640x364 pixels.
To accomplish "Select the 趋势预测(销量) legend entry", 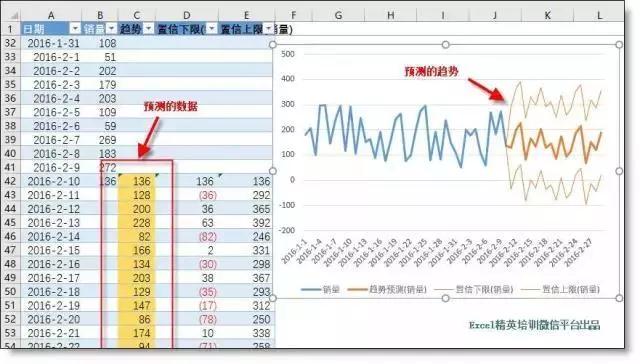I will coord(387,289).
